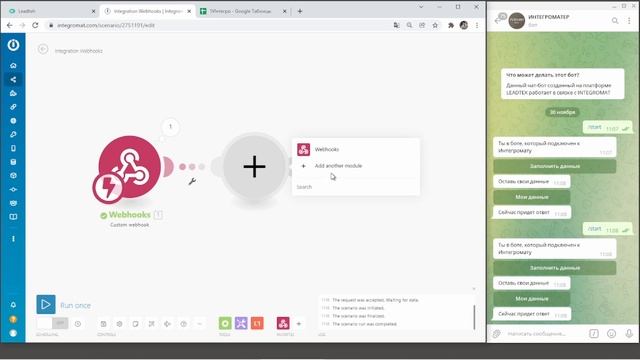Viewport: 640px width, 360px height.
Task: Click the Integration Webhooks scenario title
Action: [x=79, y=51]
